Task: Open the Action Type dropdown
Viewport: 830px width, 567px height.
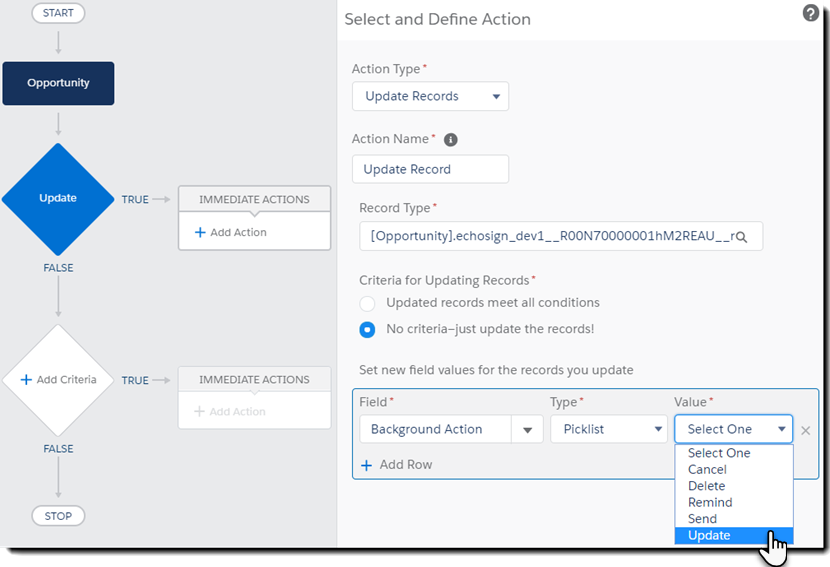Action: coord(430,96)
